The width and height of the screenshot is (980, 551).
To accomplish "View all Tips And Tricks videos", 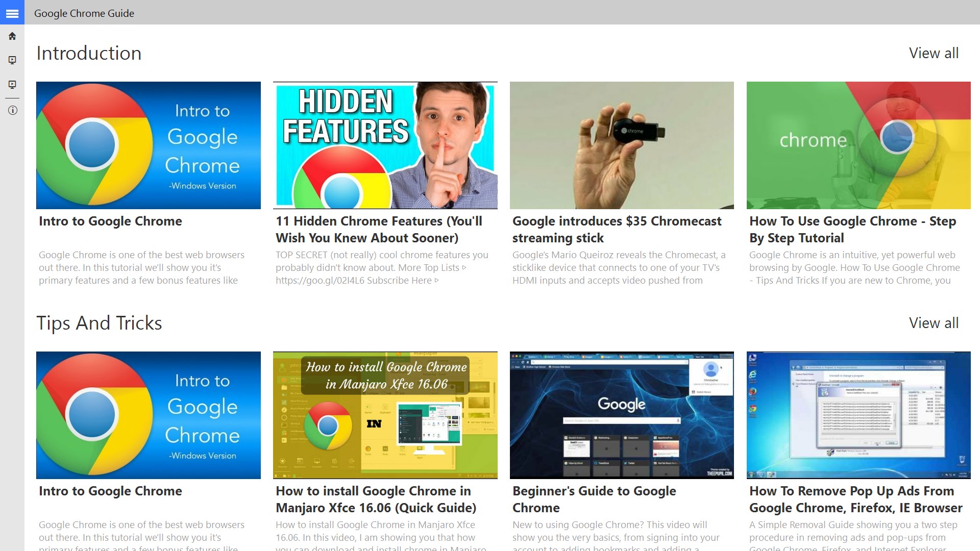I will tap(933, 323).
